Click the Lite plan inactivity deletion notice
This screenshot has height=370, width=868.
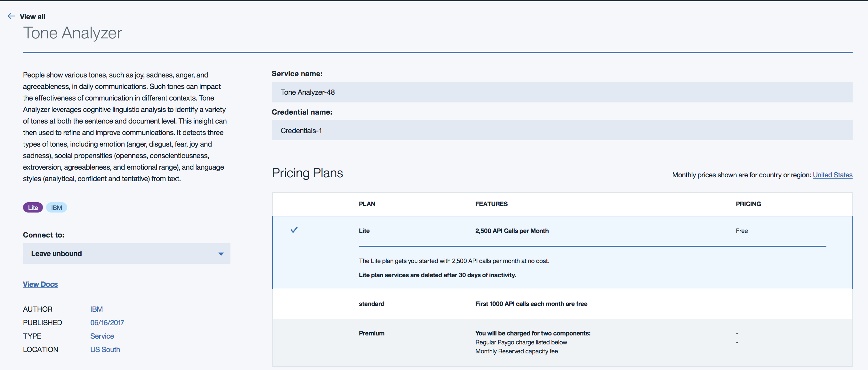tap(437, 275)
